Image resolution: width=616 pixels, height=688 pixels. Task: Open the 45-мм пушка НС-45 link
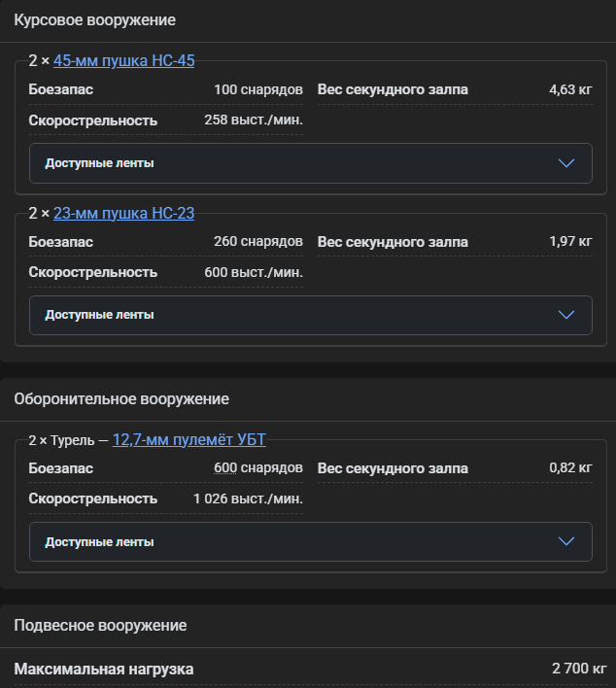tap(124, 60)
